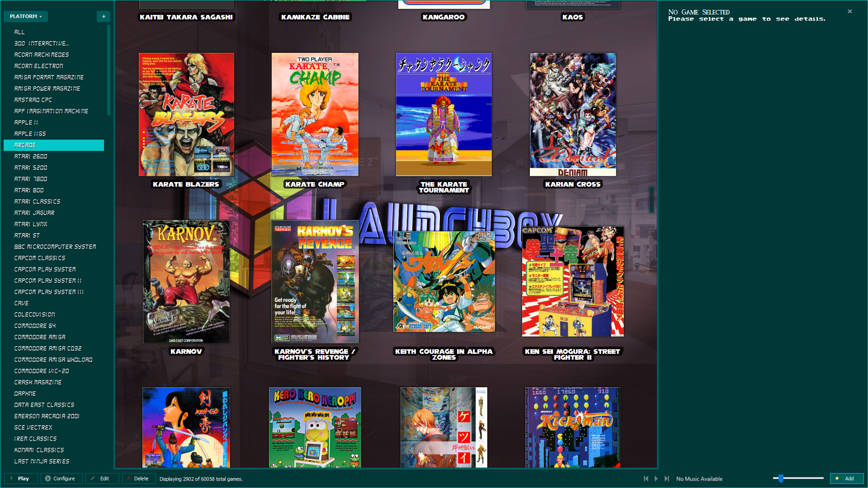Select Karnov's Revenge box art
This screenshot has width=868, height=488.
click(x=315, y=282)
